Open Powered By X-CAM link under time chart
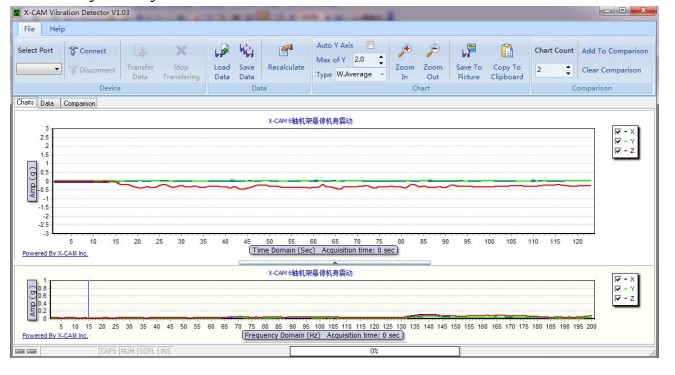675x375 pixels. coord(55,253)
